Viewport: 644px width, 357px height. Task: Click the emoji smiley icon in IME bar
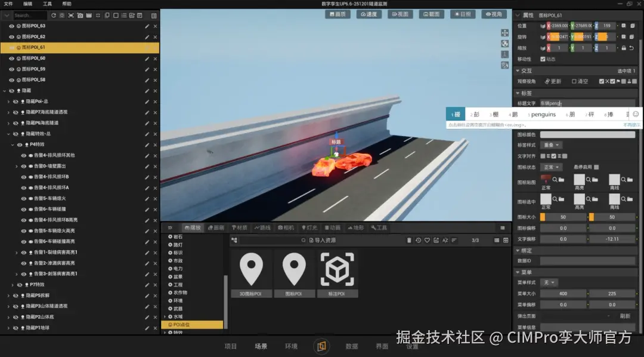[636, 114]
